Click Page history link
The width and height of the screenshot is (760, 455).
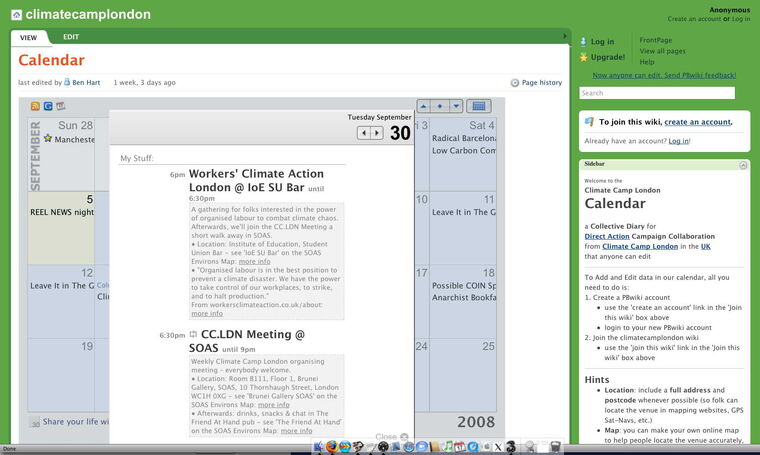coord(542,83)
